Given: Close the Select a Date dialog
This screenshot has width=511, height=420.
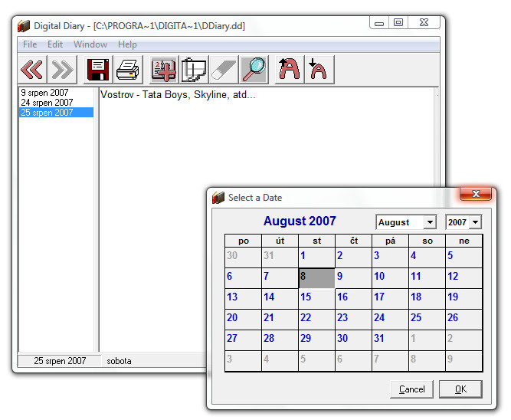Looking at the screenshot, I should 476,194.
